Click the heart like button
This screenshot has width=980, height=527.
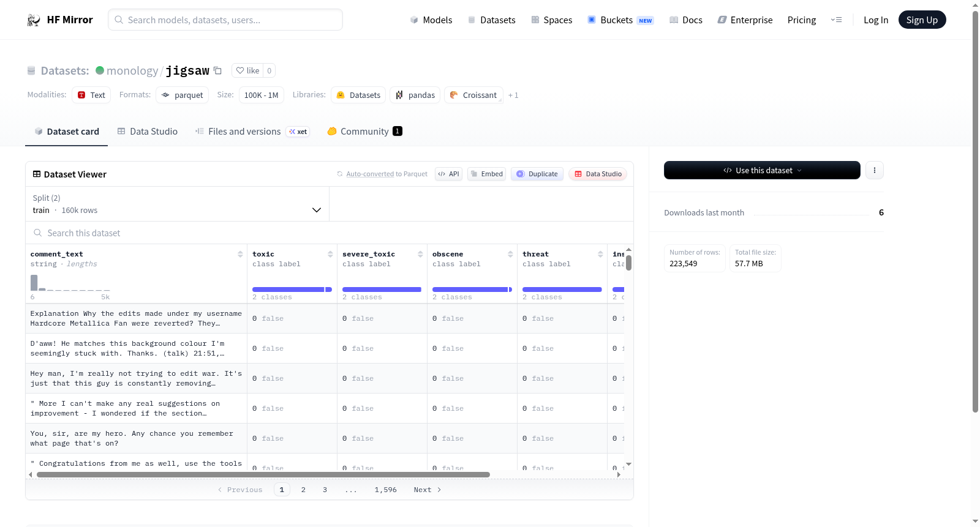click(x=247, y=70)
